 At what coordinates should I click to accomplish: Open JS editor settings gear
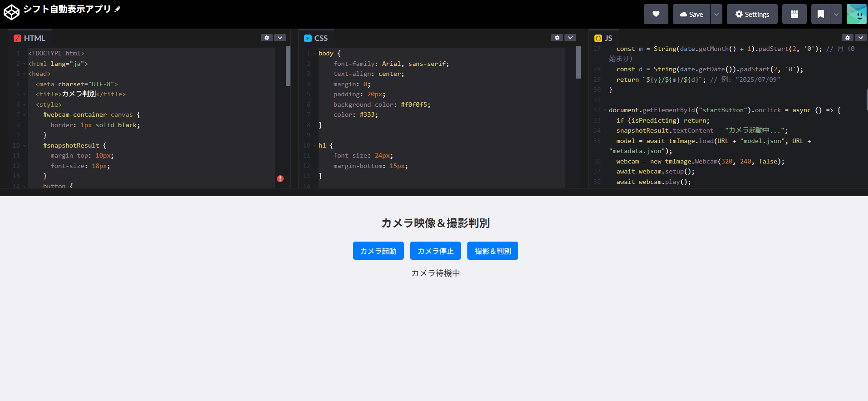[848, 38]
